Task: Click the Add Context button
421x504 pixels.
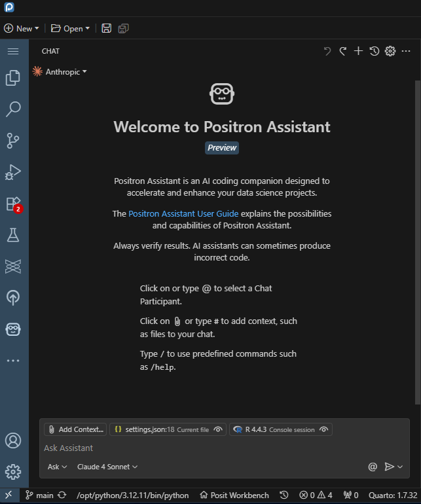Action: point(75,430)
